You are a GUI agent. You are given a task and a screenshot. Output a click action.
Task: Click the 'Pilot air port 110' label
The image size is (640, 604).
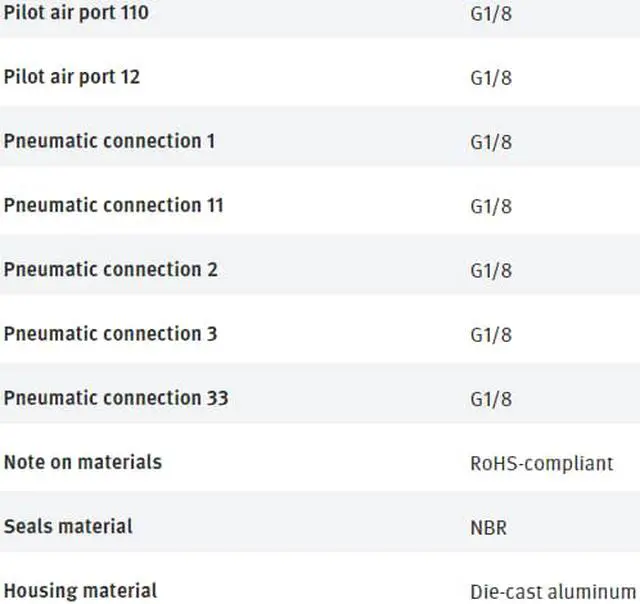tap(76, 14)
